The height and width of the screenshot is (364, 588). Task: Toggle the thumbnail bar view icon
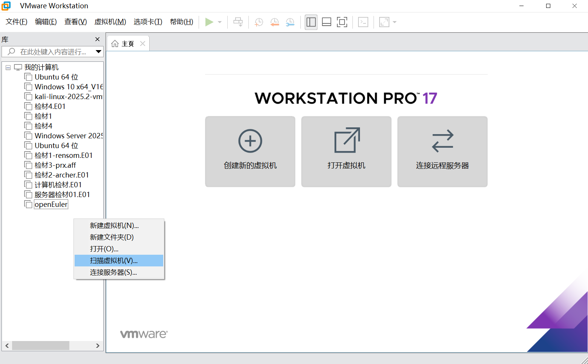point(326,22)
